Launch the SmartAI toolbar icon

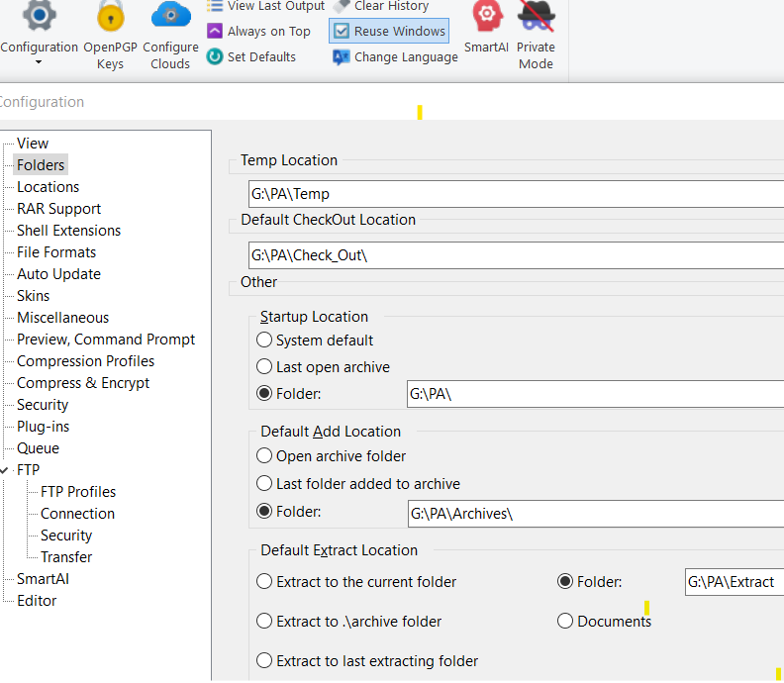[x=486, y=16]
